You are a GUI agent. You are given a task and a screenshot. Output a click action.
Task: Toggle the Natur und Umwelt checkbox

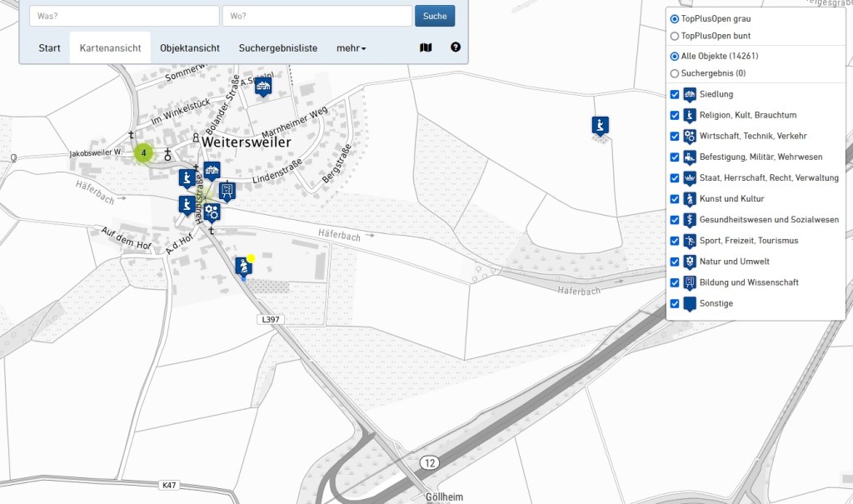coord(675,262)
